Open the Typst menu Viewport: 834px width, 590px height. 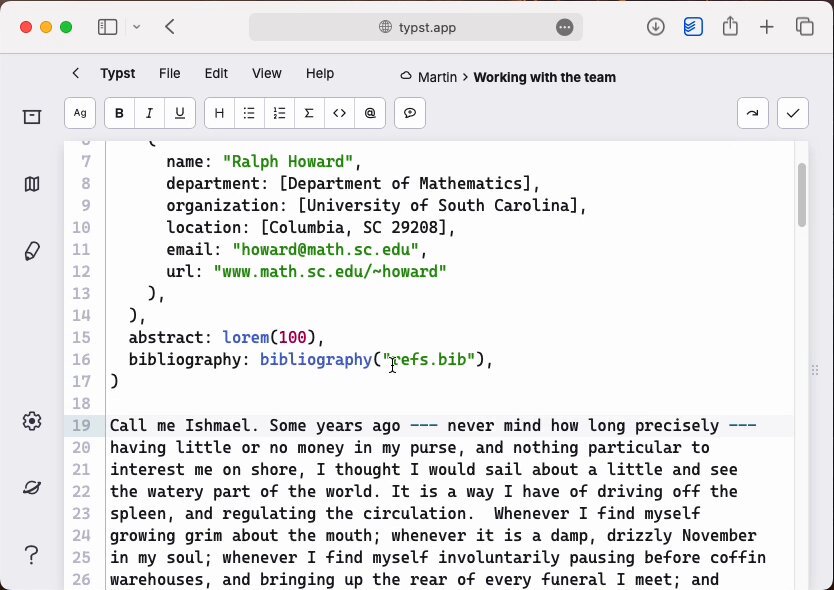click(118, 73)
